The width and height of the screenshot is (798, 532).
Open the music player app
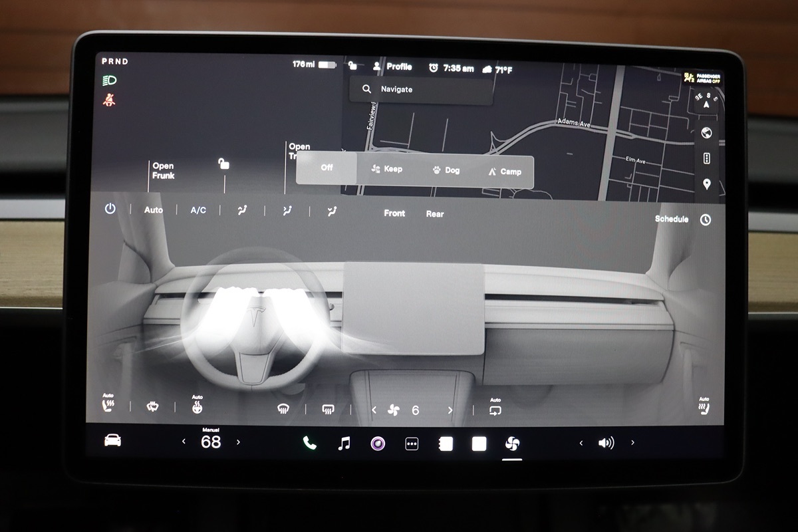[x=344, y=444]
